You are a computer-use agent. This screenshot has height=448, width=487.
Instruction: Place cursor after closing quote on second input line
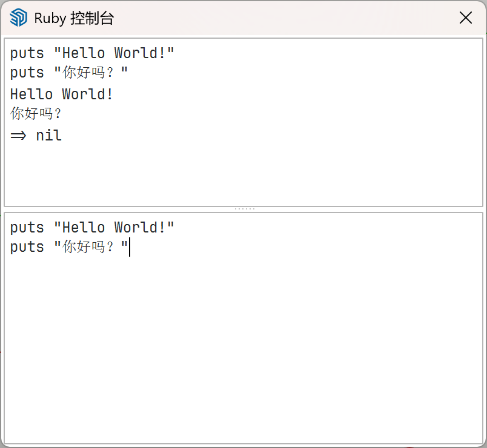129,247
